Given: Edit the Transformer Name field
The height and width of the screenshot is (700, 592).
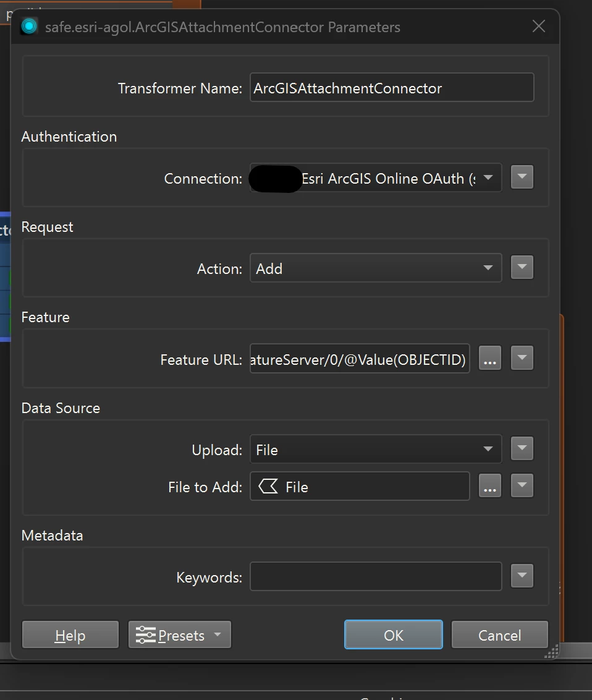Looking at the screenshot, I should pos(392,88).
